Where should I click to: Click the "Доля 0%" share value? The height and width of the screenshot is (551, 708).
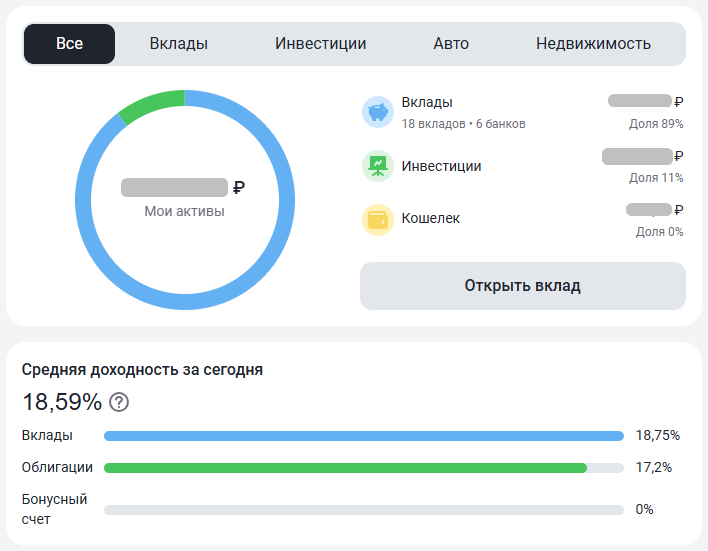click(x=660, y=232)
